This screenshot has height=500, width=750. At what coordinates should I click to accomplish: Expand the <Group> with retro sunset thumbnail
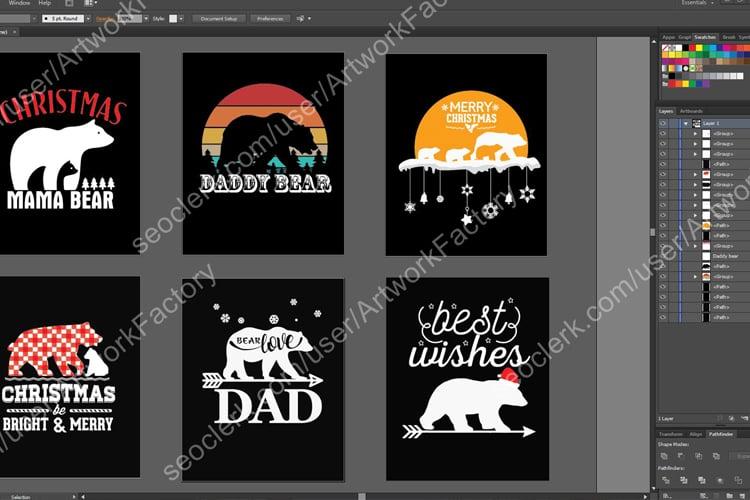click(695, 277)
